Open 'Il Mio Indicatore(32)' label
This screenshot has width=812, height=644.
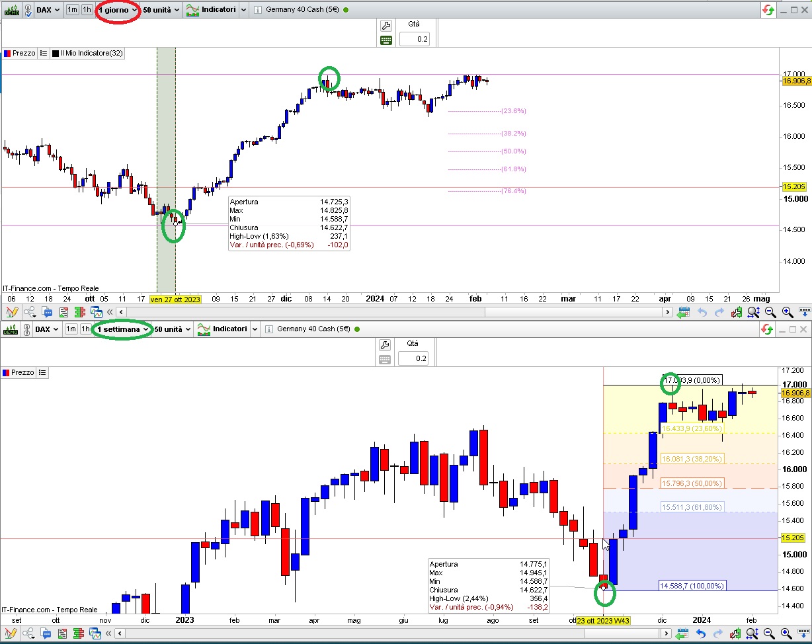coord(87,53)
